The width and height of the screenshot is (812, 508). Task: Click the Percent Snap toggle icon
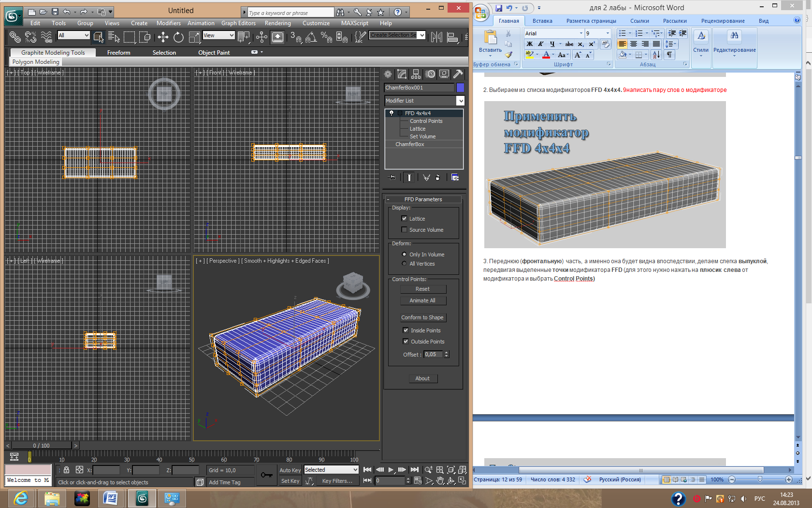(x=326, y=37)
